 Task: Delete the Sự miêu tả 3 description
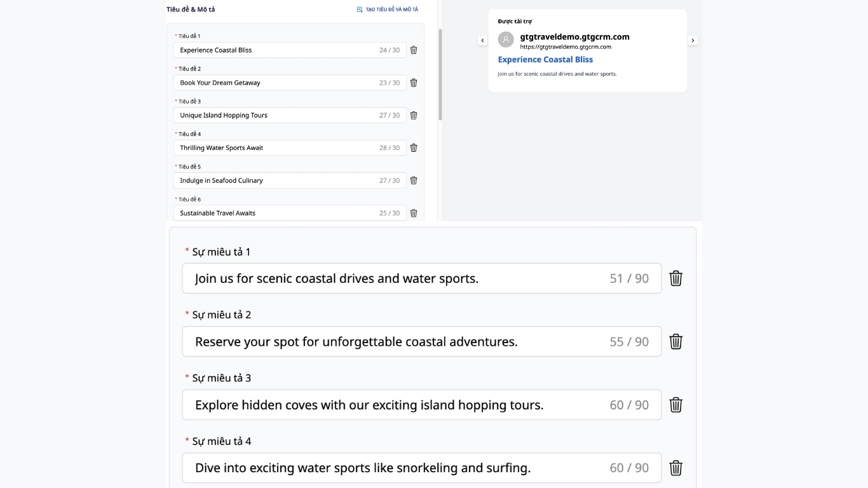[x=675, y=405]
